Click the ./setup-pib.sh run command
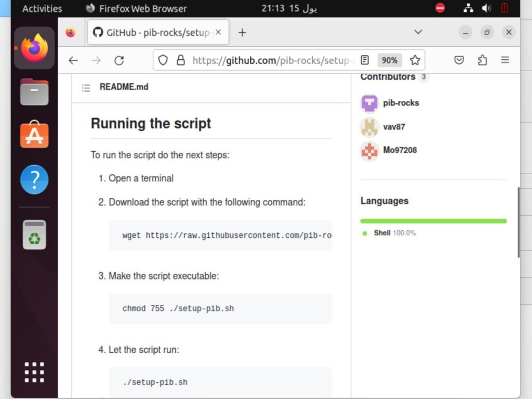The image size is (532, 399). (x=155, y=382)
